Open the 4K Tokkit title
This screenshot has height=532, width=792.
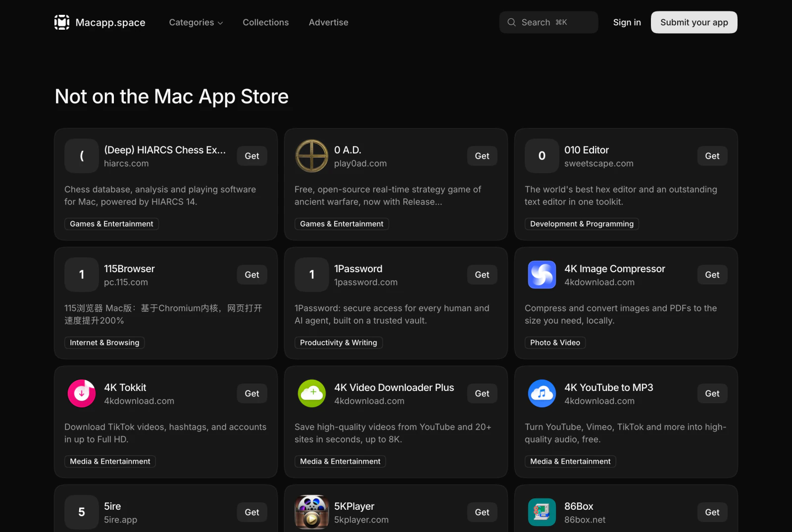(x=125, y=387)
